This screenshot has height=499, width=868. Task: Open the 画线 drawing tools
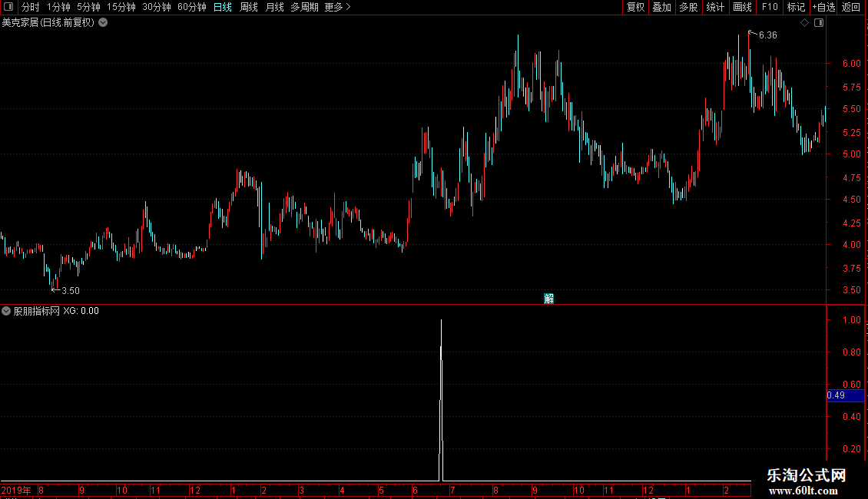[742, 7]
